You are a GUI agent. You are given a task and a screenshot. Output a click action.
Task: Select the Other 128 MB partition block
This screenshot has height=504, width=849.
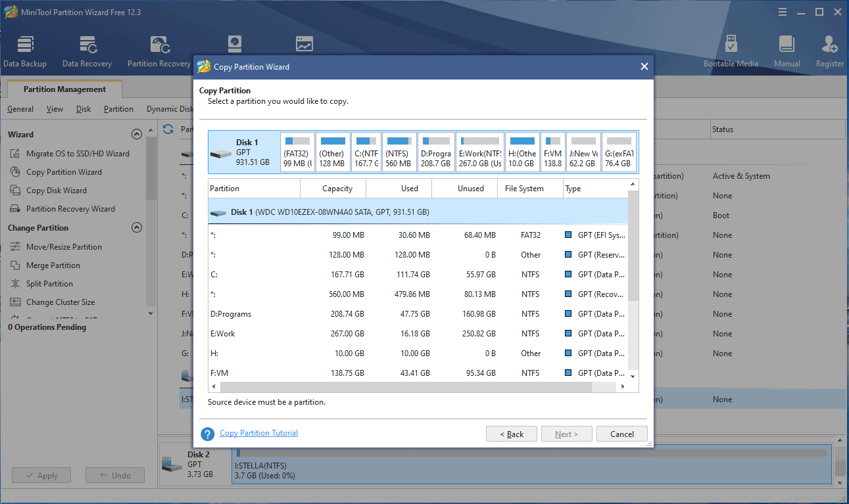coord(332,152)
